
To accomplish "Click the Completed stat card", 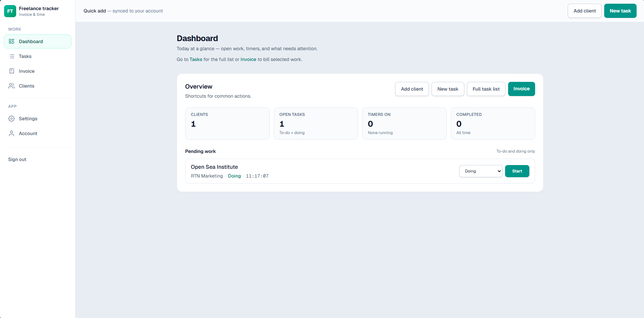I will coord(493,124).
